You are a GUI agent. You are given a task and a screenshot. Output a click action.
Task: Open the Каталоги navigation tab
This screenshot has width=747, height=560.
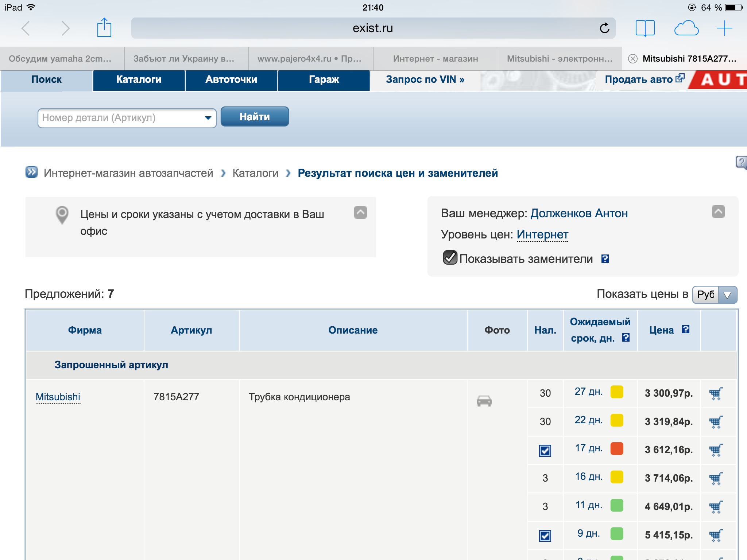tap(139, 79)
